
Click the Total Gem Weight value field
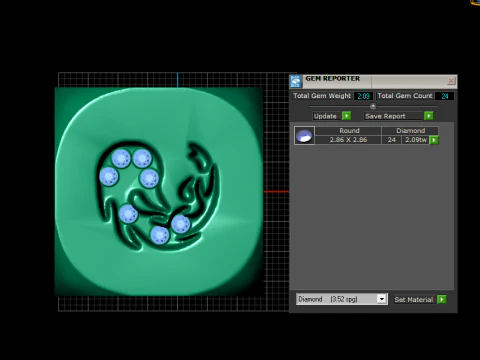coord(363,96)
